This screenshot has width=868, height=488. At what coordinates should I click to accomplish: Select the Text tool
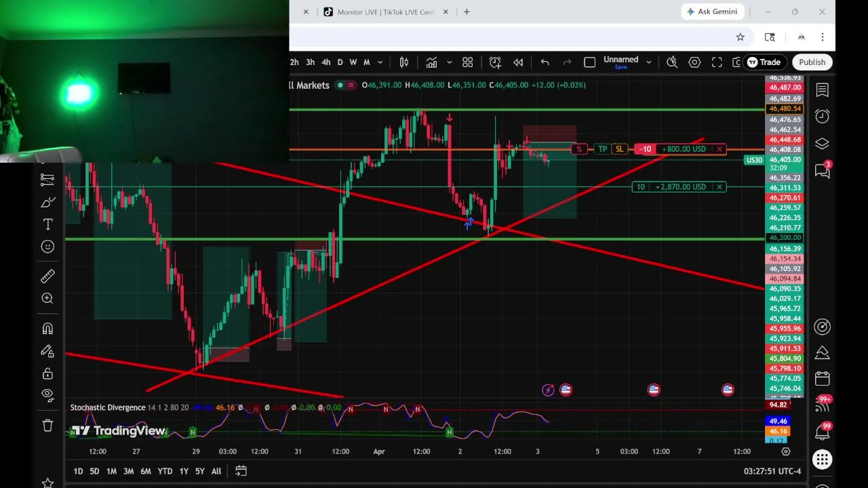tap(47, 224)
